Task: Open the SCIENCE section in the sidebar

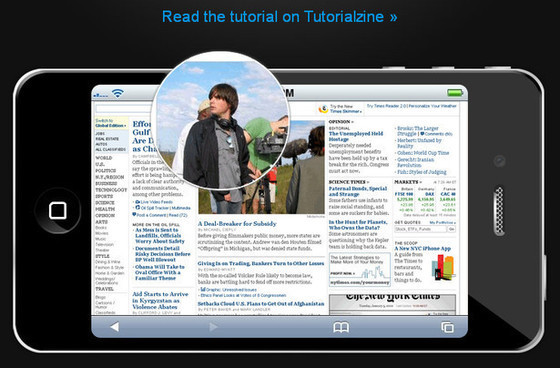Action: [105, 203]
